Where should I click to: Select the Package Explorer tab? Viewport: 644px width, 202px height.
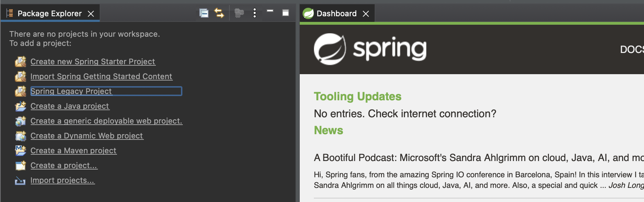[50, 13]
